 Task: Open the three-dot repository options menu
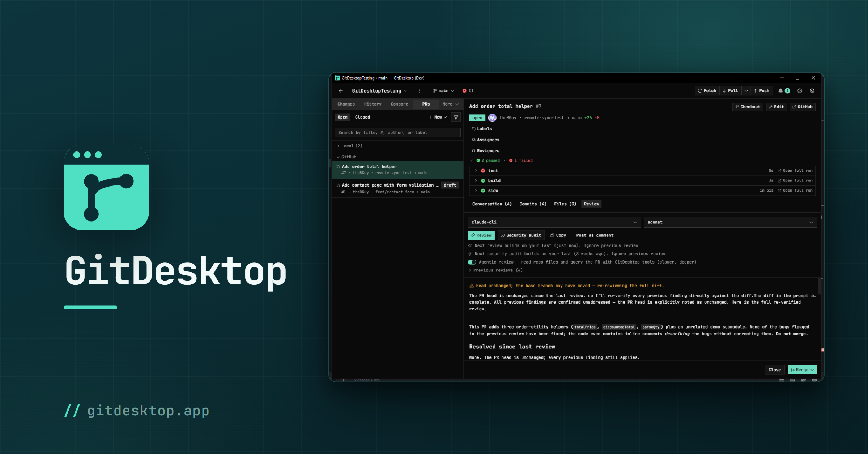[x=420, y=91]
